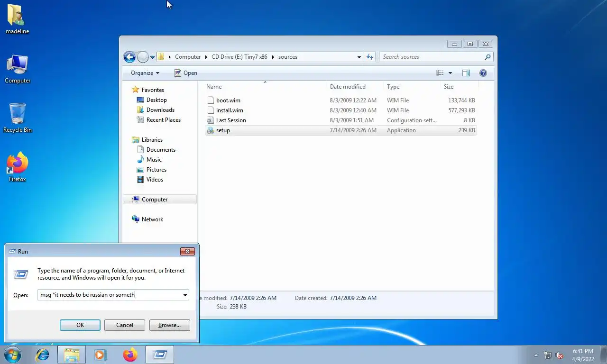Open the address bar history dropdown
This screenshot has height=364, width=607.
click(359, 57)
